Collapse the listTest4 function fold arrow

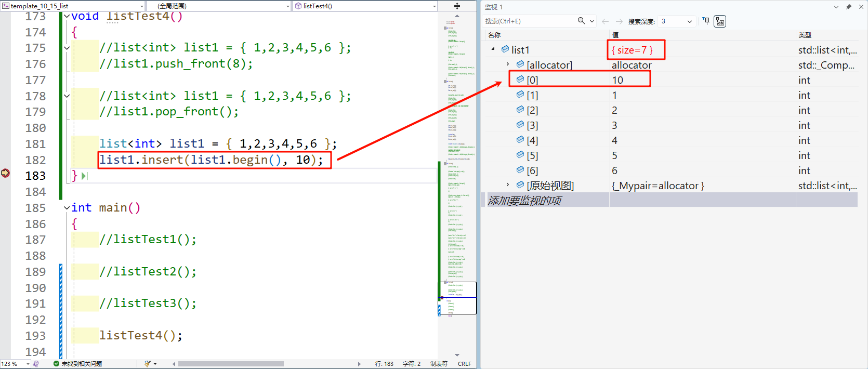tap(67, 16)
